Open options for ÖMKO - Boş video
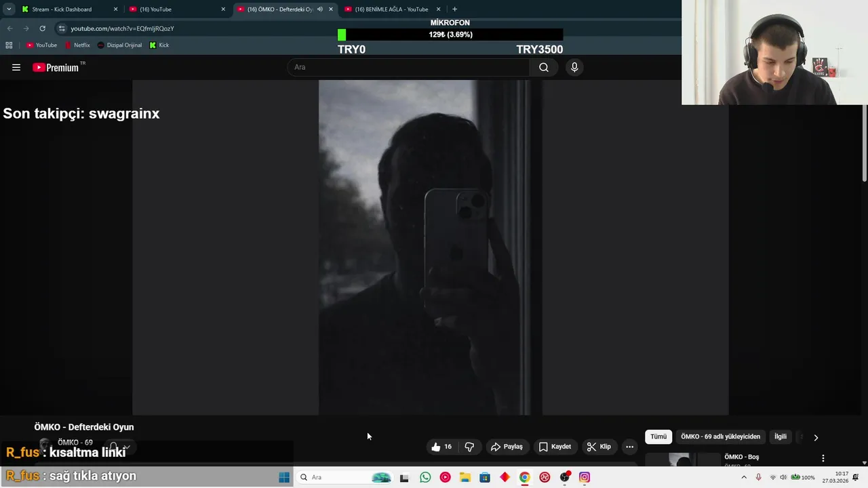 (x=823, y=458)
